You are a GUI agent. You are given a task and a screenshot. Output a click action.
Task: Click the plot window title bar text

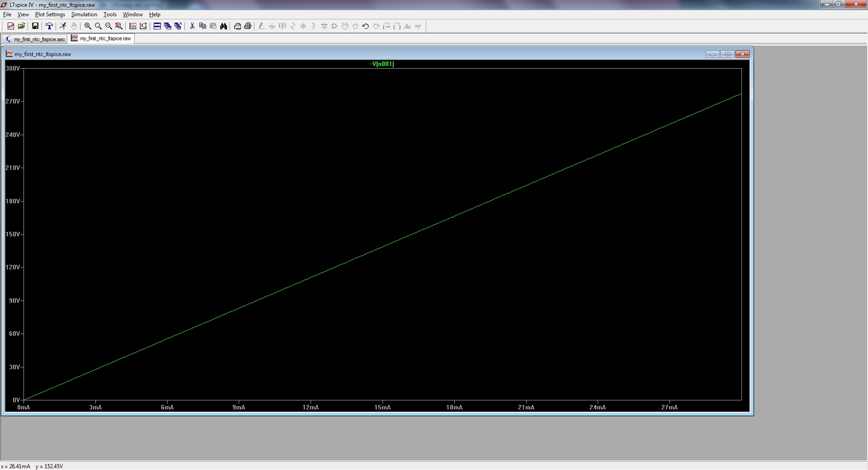42,54
